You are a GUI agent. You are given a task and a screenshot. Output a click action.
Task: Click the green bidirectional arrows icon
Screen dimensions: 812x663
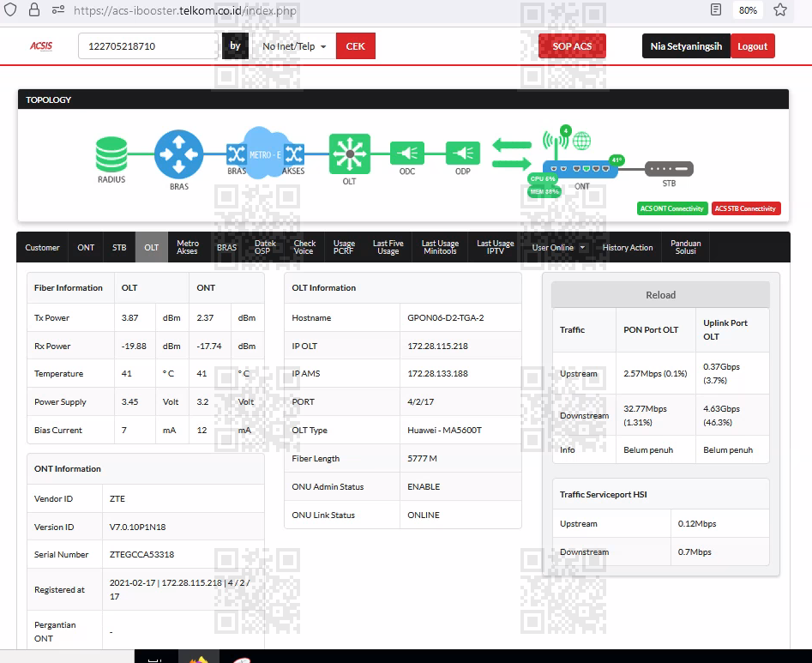pos(512,154)
